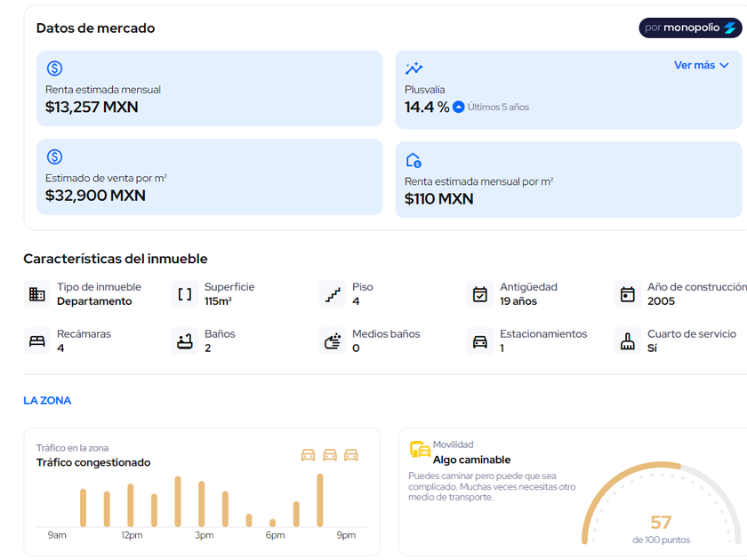
Task: Click the Superficie brackets icon
Action: point(185,294)
